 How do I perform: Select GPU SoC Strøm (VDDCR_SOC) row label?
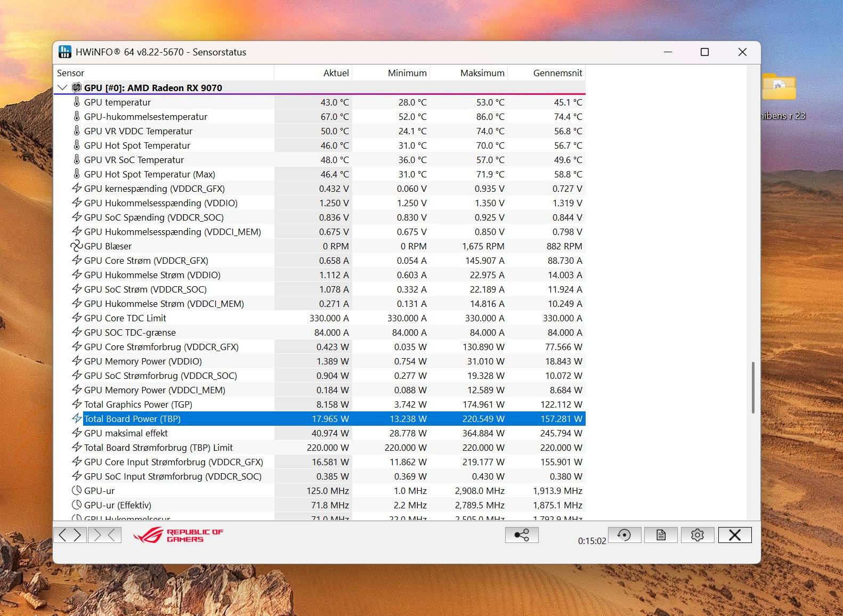point(145,289)
